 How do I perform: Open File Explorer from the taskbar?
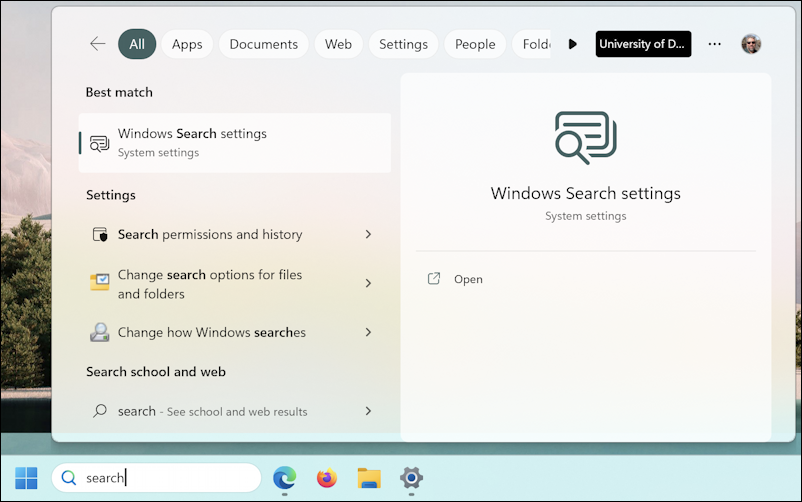click(369, 478)
